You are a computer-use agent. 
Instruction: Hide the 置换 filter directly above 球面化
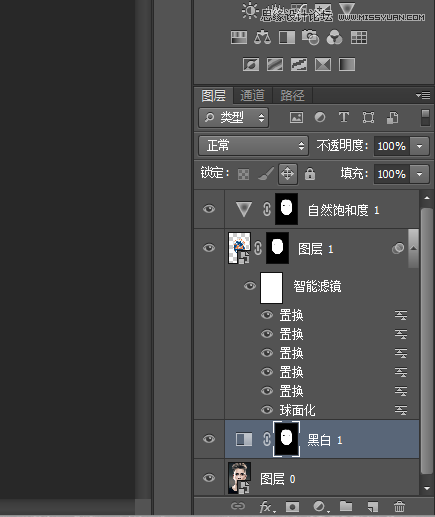(x=267, y=391)
